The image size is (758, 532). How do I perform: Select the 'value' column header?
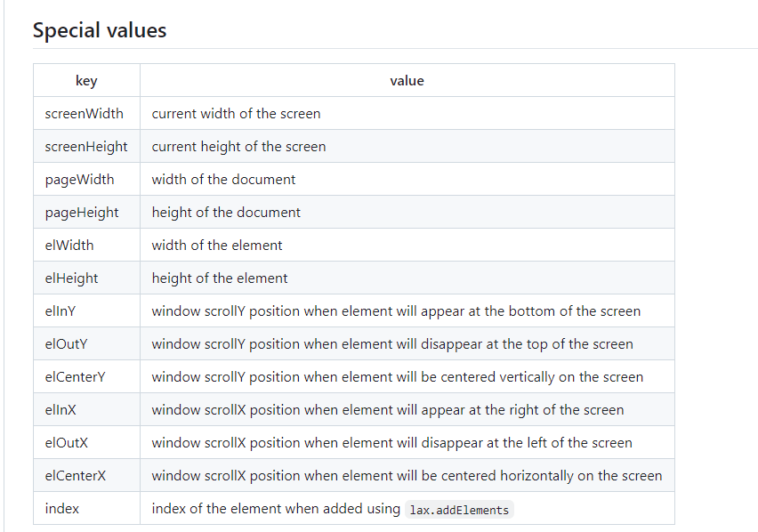(407, 80)
